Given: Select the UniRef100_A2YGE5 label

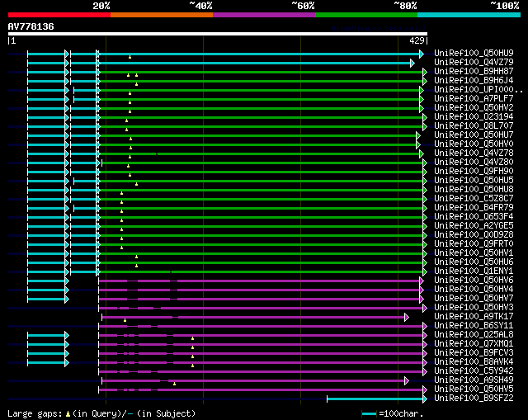Looking at the screenshot, I should click(474, 225).
